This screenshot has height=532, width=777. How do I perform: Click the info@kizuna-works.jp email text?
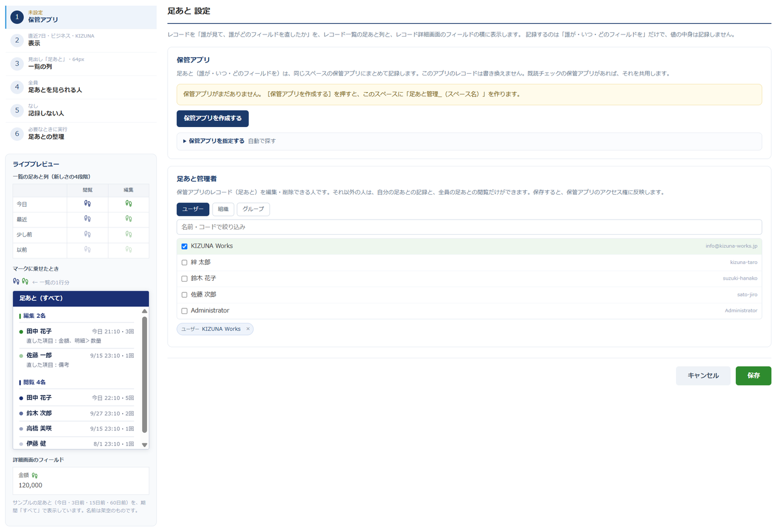pos(731,246)
